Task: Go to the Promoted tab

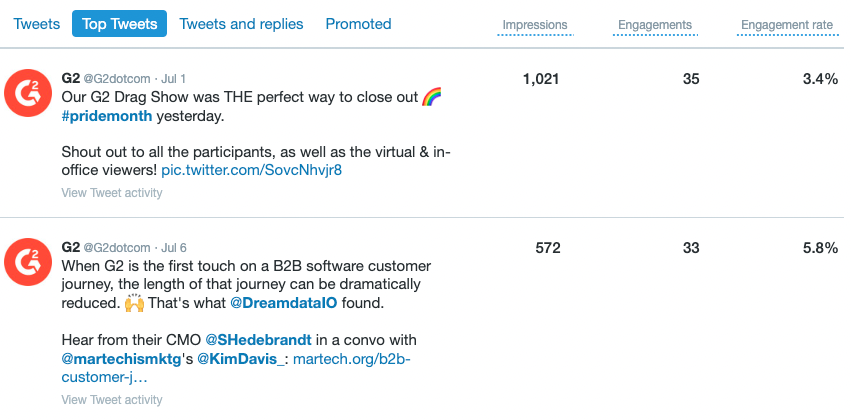Action: tap(358, 24)
